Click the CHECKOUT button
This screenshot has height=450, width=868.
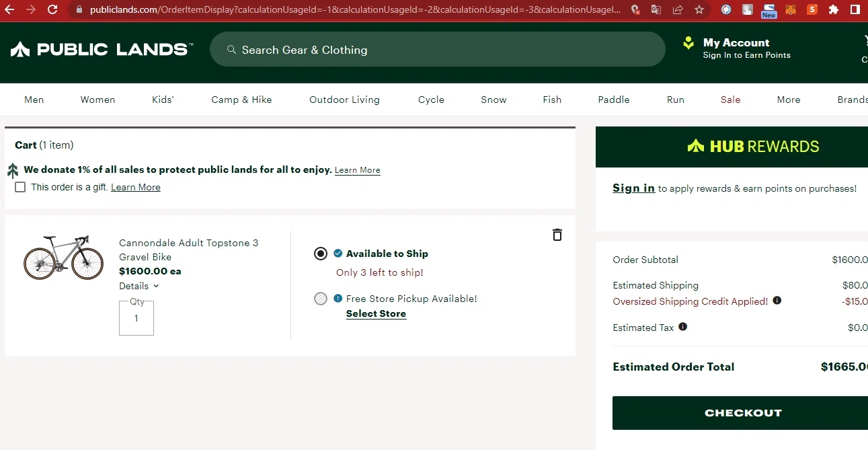pyautogui.click(x=740, y=413)
